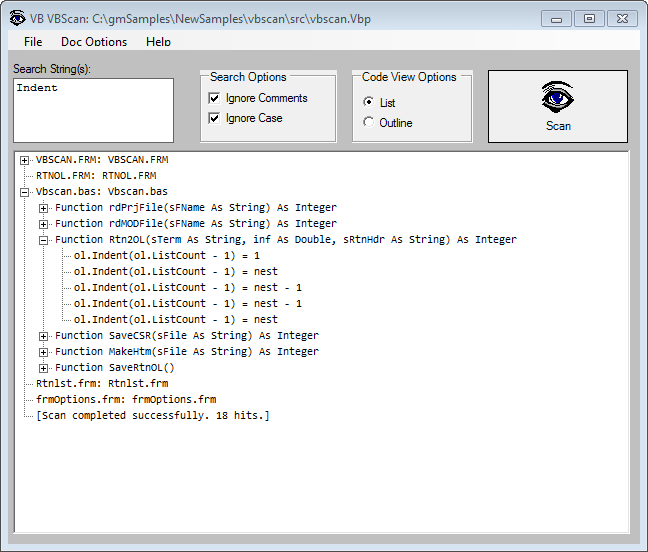
Task: Expand the SaveCSR function node
Action: (44, 335)
